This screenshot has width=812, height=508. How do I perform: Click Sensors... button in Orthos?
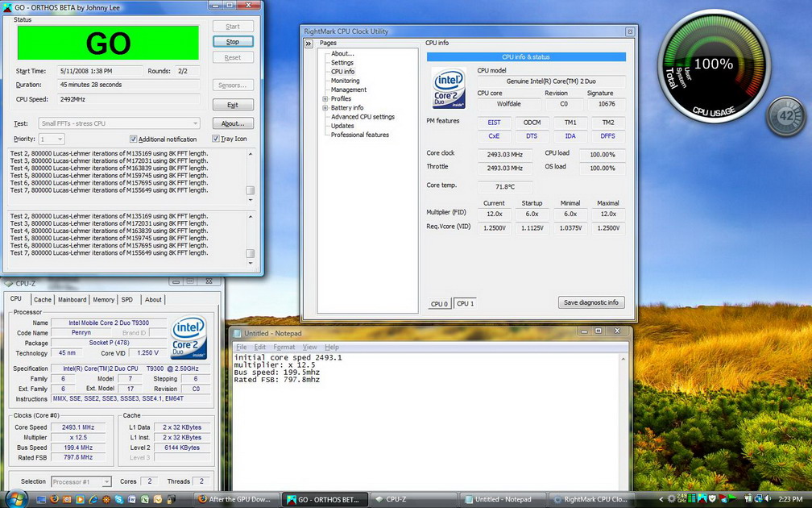[x=233, y=85]
